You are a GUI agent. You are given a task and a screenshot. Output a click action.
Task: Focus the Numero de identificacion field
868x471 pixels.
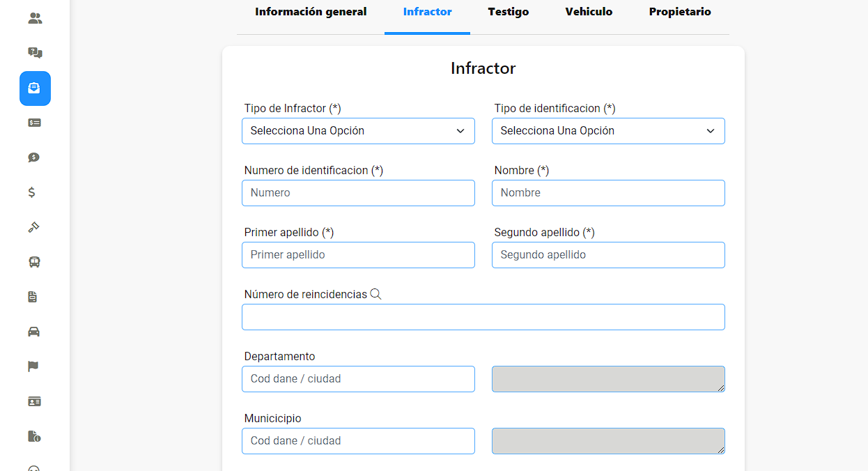pos(358,193)
